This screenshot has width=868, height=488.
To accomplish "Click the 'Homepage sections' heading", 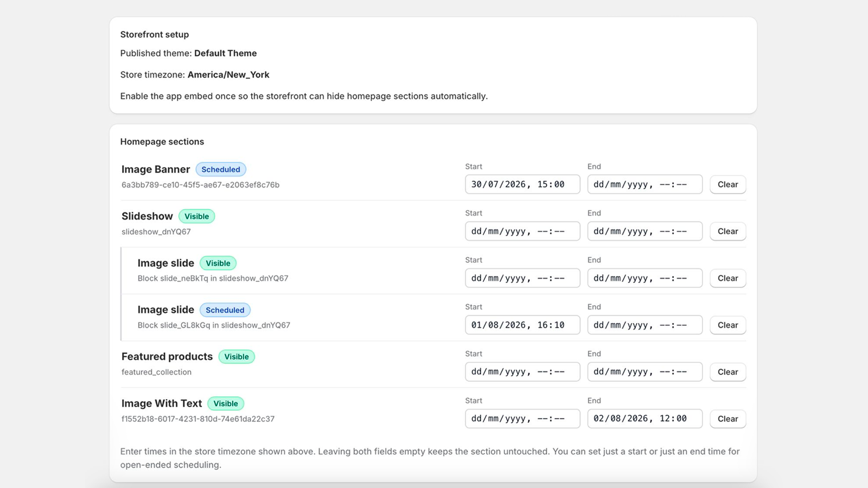I will 162,142.
